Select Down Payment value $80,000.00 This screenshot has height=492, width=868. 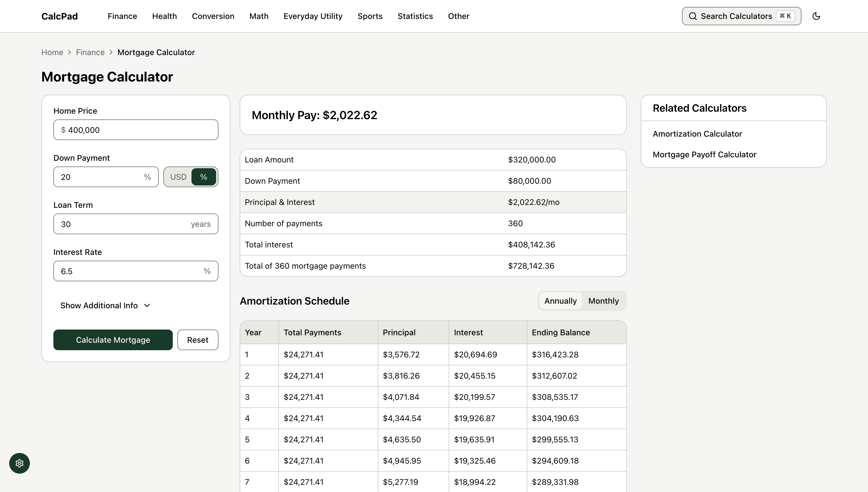point(529,181)
